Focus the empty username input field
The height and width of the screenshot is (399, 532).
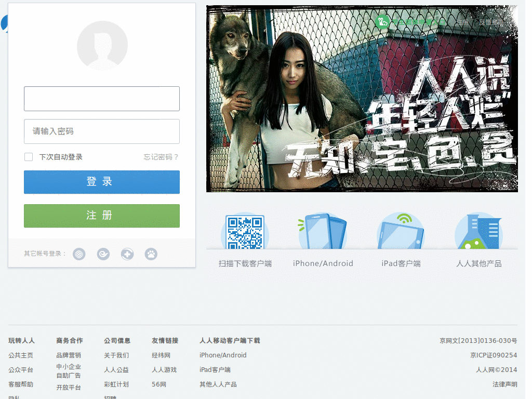[102, 99]
